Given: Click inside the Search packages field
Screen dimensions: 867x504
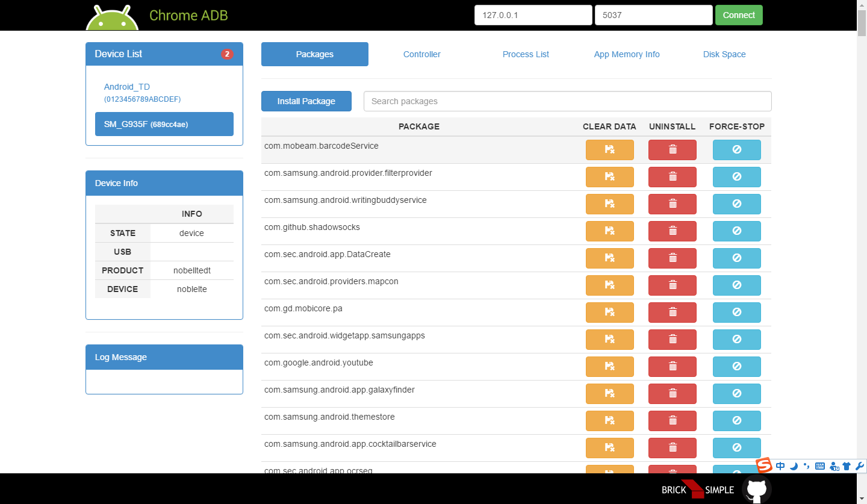Looking at the screenshot, I should (567, 101).
